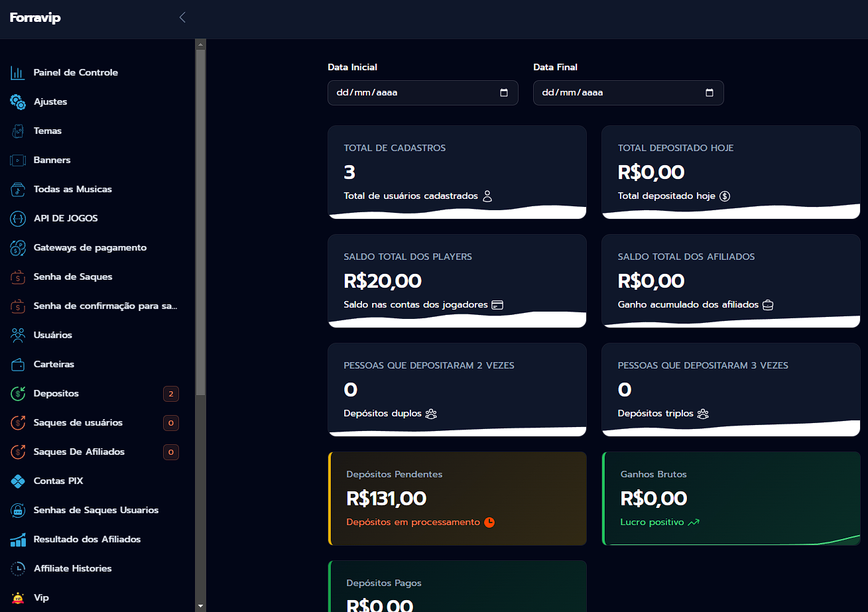This screenshot has width=868, height=612.
Task: Click the Depositos dollar icon
Action: [x=18, y=393]
